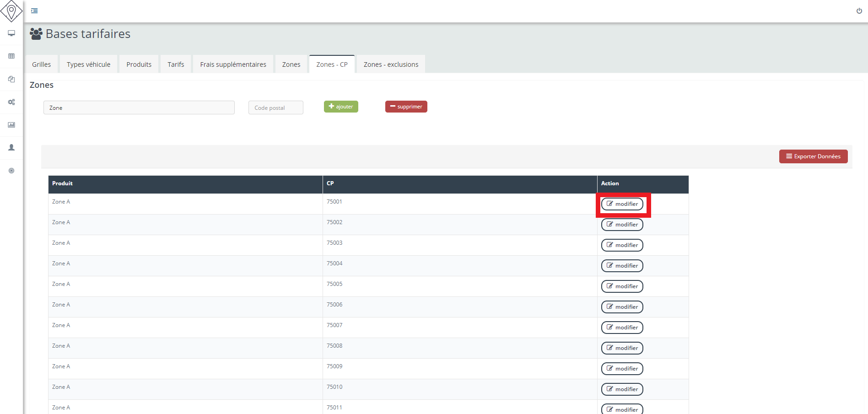Switch to the Grilles tab
This screenshot has height=414, width=868.
[42, 65]
